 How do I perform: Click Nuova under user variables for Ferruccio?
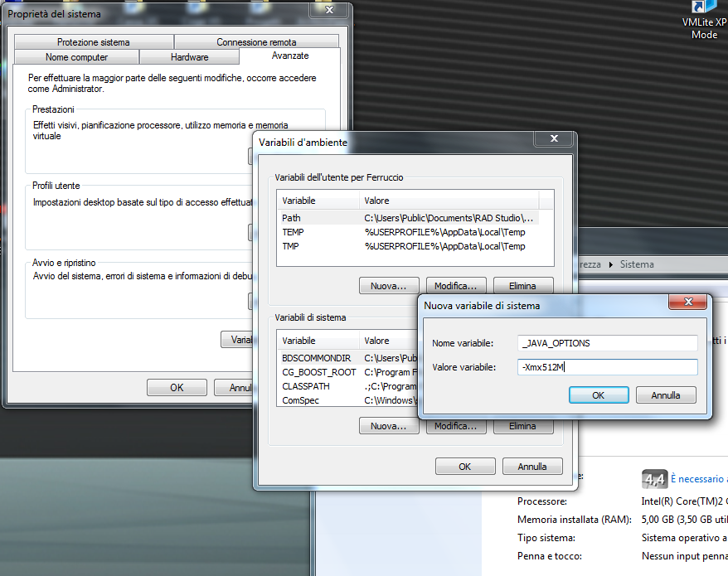[389, 286]
